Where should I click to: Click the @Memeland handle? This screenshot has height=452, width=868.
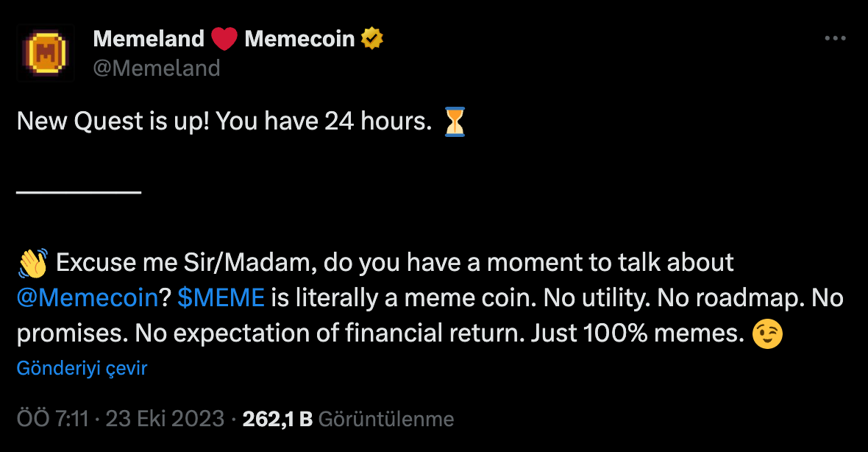[157, 68]
